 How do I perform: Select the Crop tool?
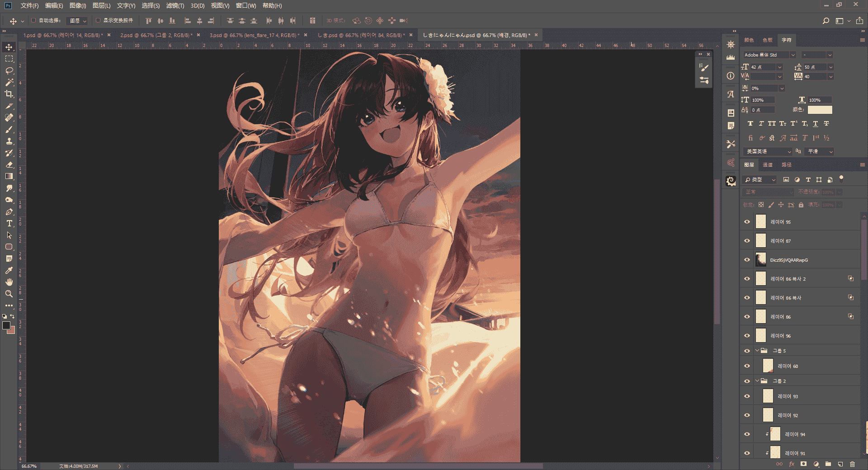[9, 94]
